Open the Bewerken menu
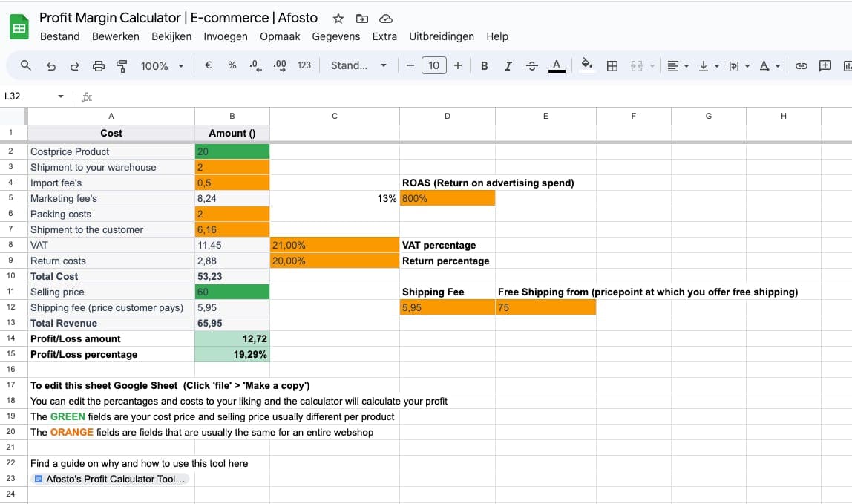The width and height of the screenshot is (852, 504). (x=115, y=36)
